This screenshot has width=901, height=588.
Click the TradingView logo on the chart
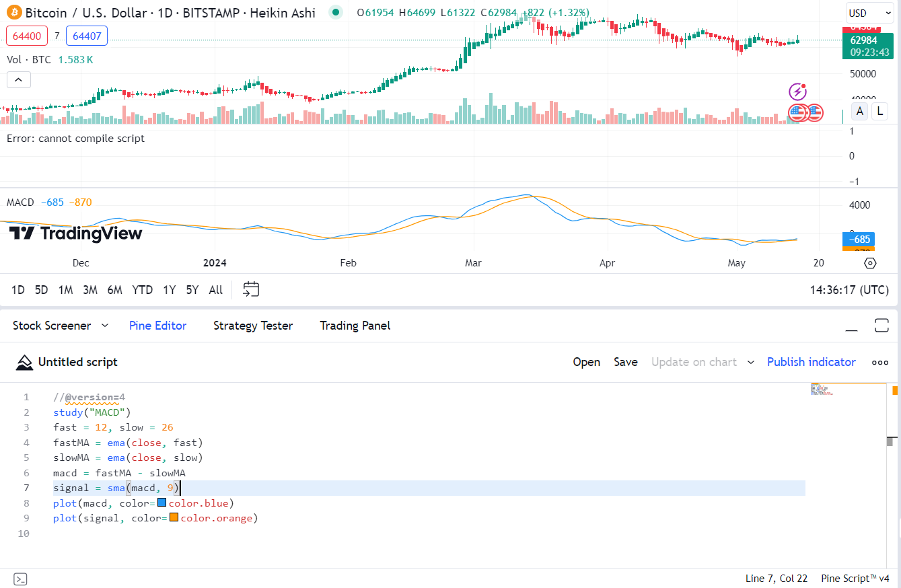[x=76, y=233]
